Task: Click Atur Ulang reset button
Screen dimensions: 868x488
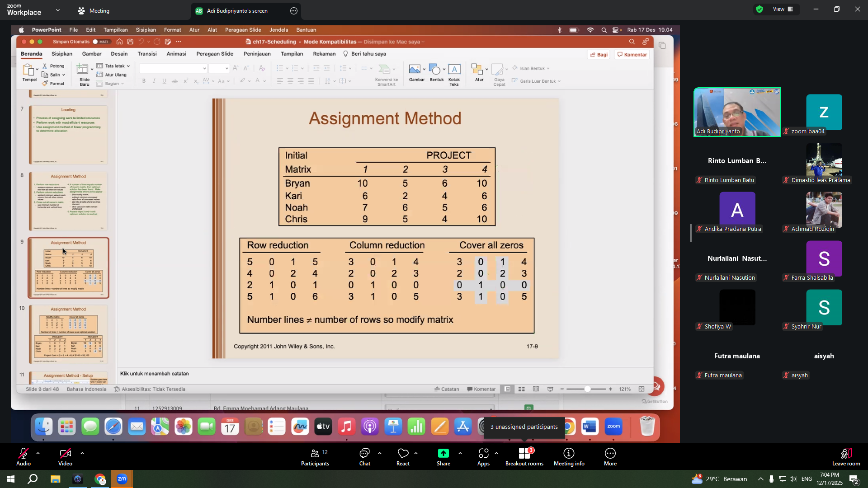Action: (112, 75)
